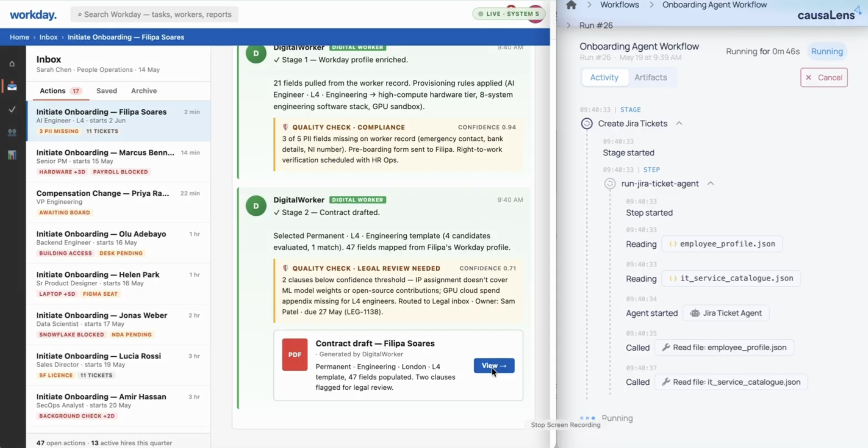Viewport: 868px width, 448px height.
Task: Click the Jira Ticket Agent chip
Action: [726, 313]
